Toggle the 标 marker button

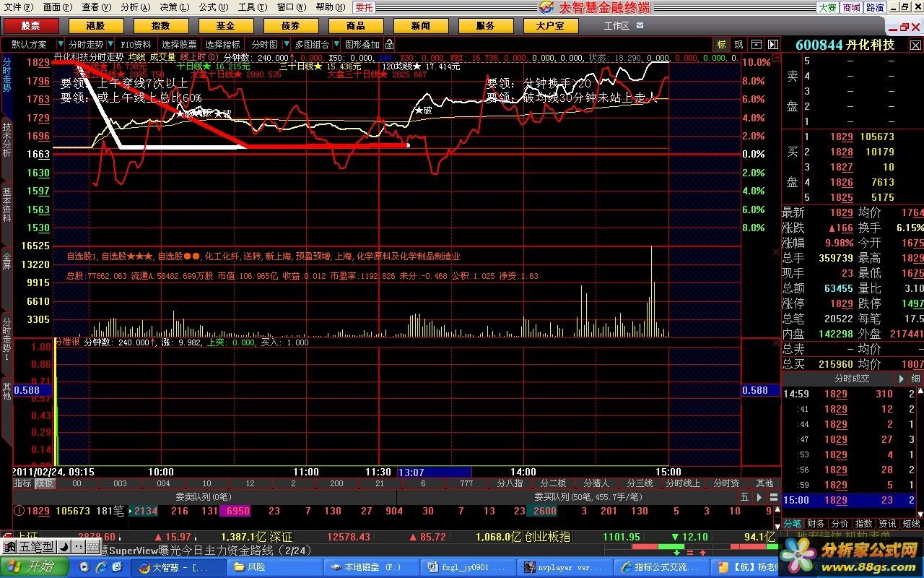[721, 44]
